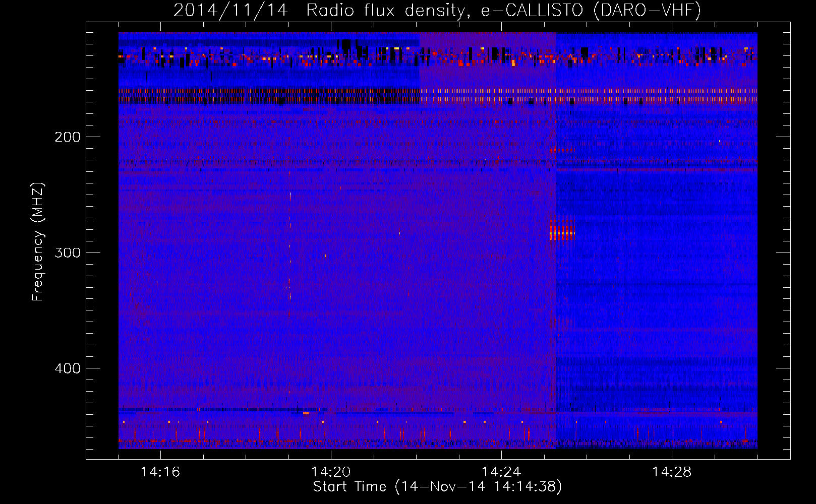Click the 200 frequency tick label
This screenshot has height=504, width=816.
click(68, 137)
